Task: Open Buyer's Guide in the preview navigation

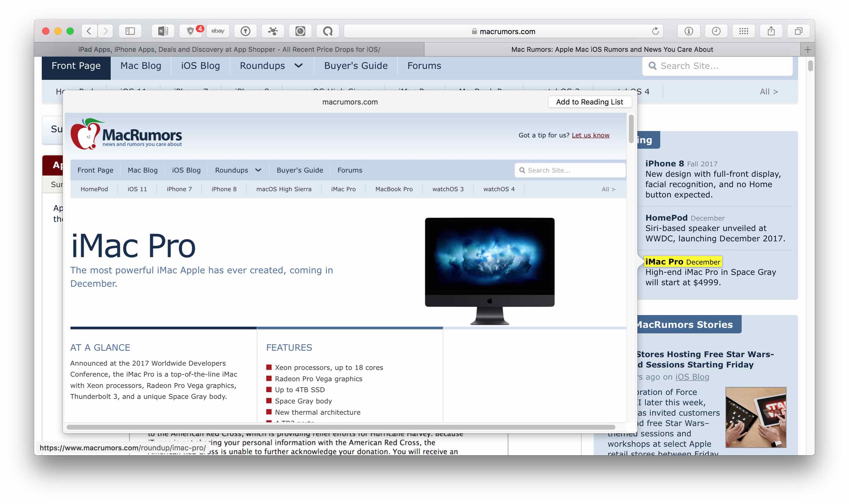Action: pos(300,170)
